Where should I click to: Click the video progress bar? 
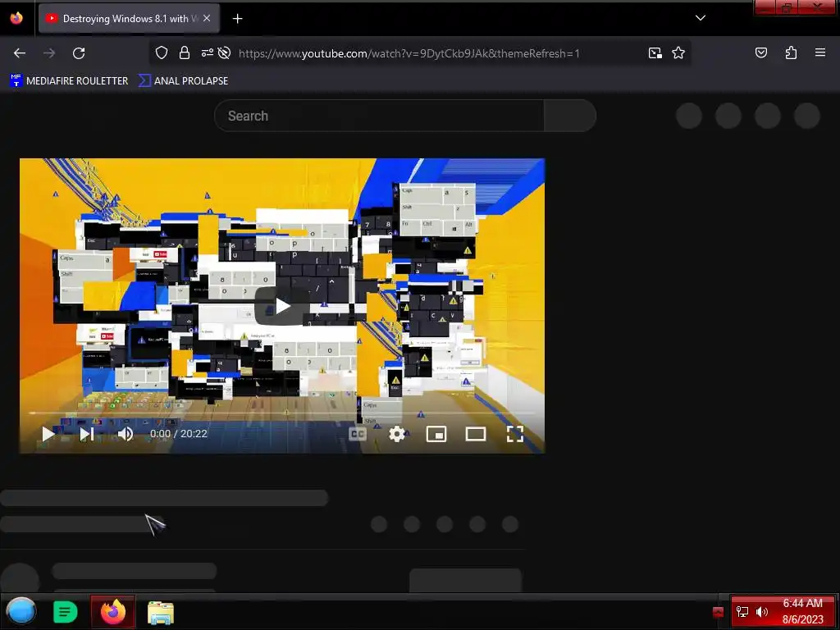[282, 413]
